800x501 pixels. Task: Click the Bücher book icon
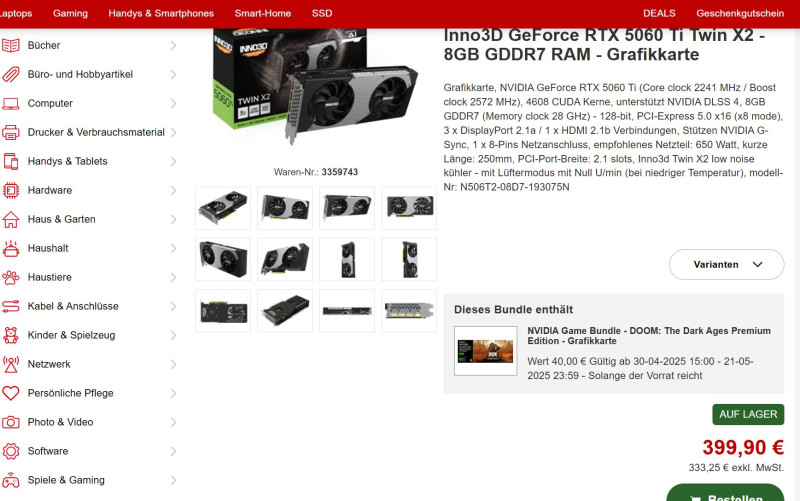[11, 45]
